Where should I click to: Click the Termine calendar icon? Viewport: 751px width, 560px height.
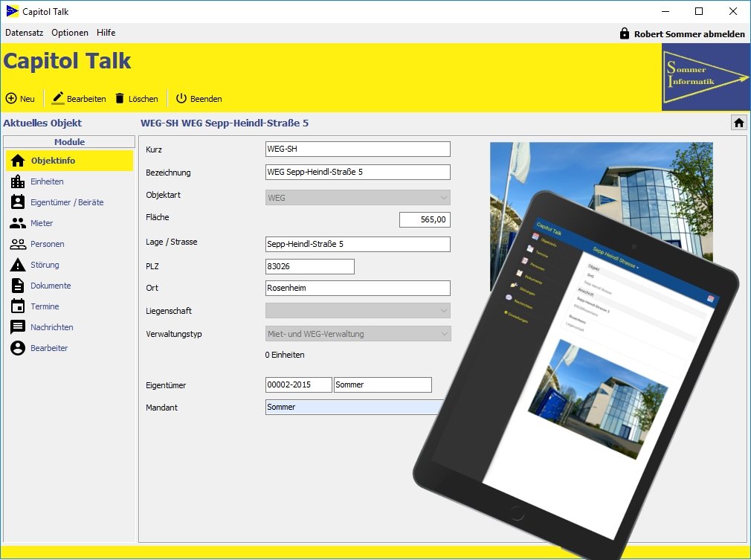[18, 306]
